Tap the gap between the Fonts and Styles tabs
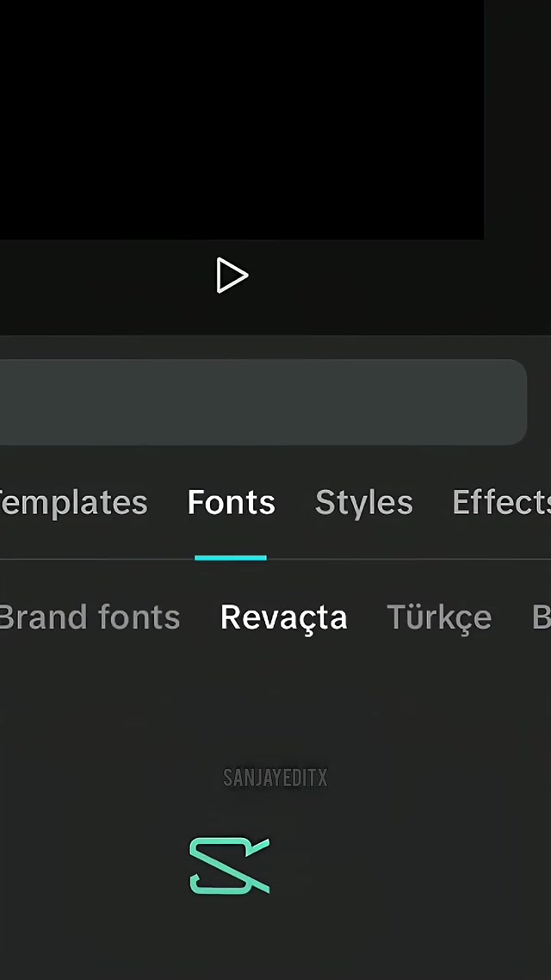551x980 pixels. click(295, 503)
